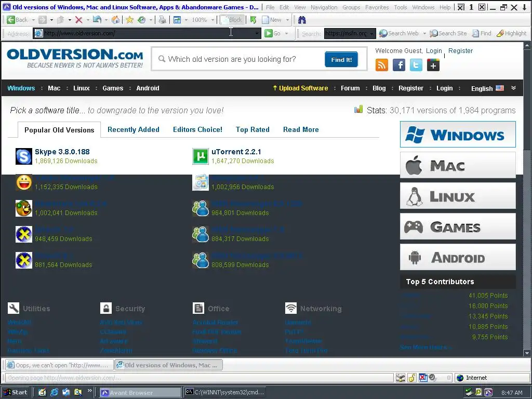Open the Facebook icon on oldversion page
Viewport: 532px width, 399px height.
coord(399,65)
